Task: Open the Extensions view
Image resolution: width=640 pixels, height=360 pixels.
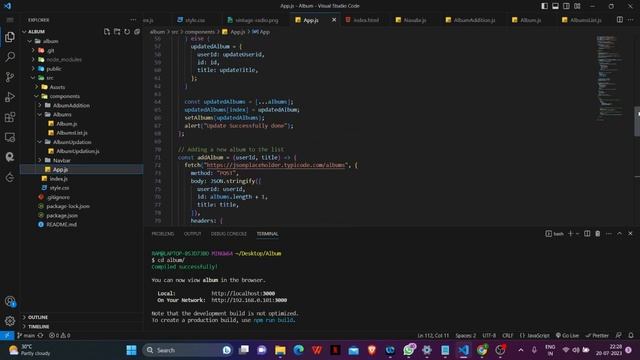Action: pyautogui.click(x=10, y=117)
